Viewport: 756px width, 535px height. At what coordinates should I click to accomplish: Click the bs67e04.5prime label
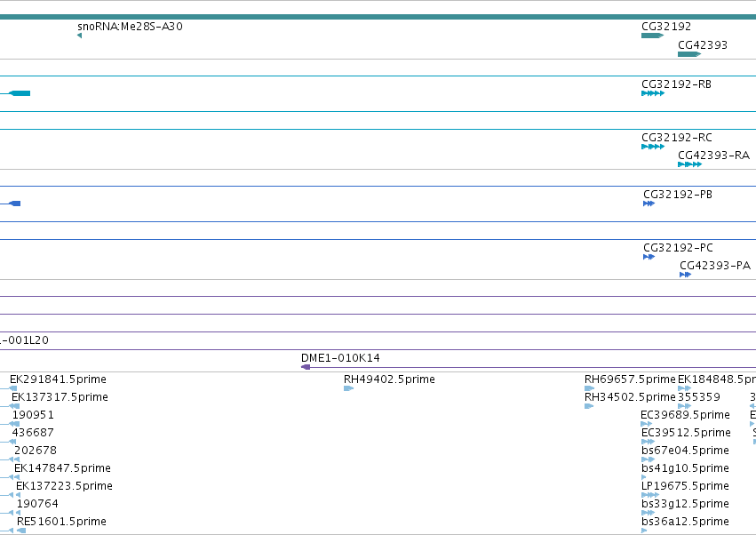click(685, 451)
